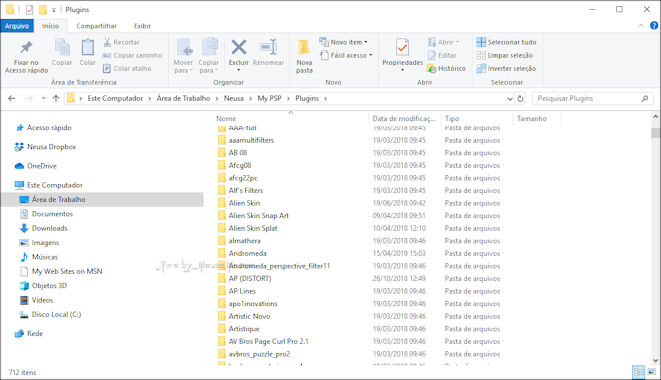Image resolution: width=661 pixels, height=380 pixels.
Task: Select OneDrive in navigation pane
Action: tap(42, 166)
